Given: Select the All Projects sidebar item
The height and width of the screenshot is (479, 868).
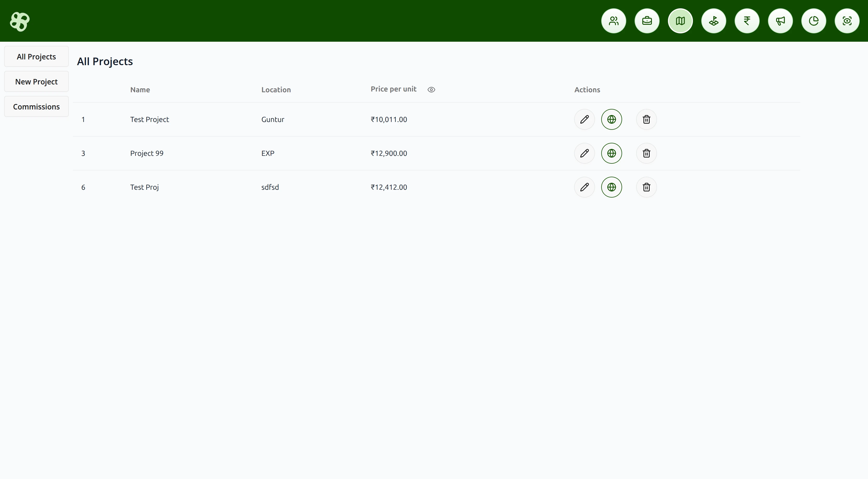Looking at the screenshot, I should click(x=36, y=56).
